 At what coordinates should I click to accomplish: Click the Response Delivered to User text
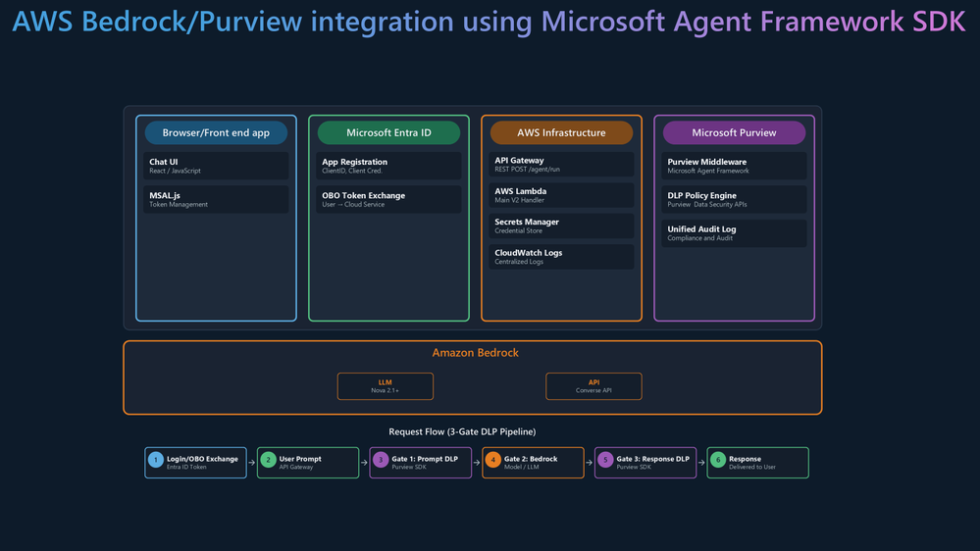pos(751,463)
